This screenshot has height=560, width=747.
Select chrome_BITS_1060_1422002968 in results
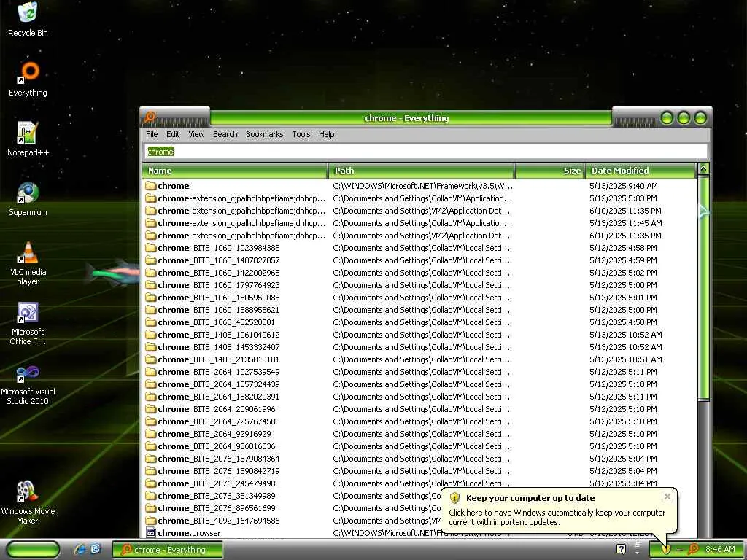tap(419, 273)
